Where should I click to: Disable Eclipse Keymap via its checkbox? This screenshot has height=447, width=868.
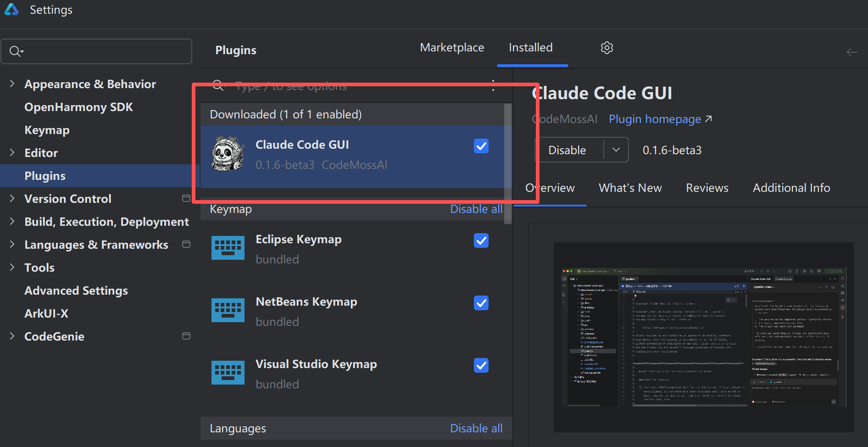[481, 240]
